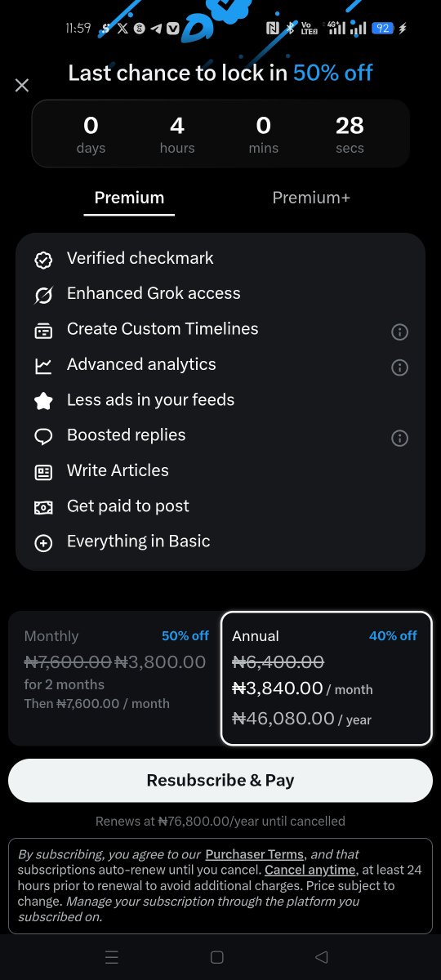Close the subscription offer with the X icon
The height and width of the screenshot is (980, 441).
(22, 85)
